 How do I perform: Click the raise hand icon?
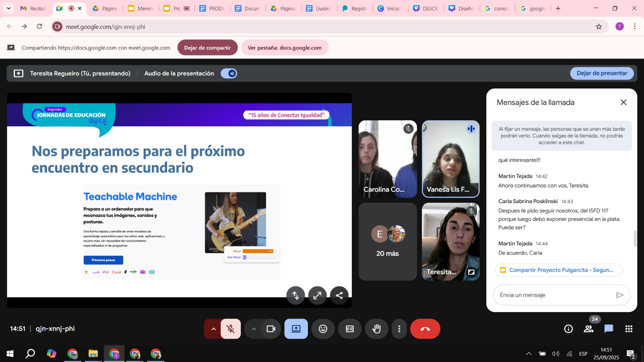tap(376, 329)
